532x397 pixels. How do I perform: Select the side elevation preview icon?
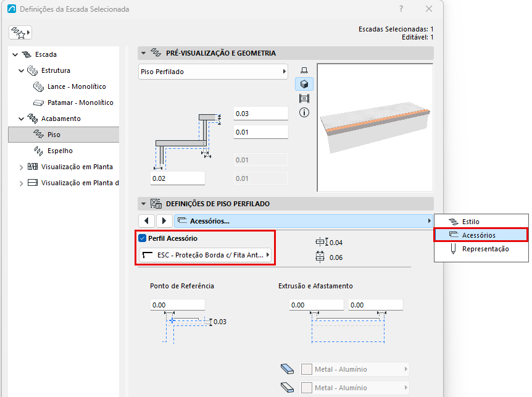click(304, 99)
